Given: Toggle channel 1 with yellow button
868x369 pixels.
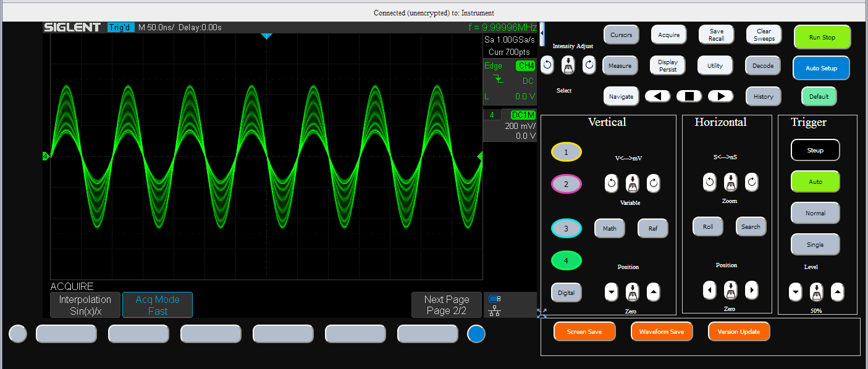Looking at the screenshot, I should pyautogui.click(x=566, y=152).
